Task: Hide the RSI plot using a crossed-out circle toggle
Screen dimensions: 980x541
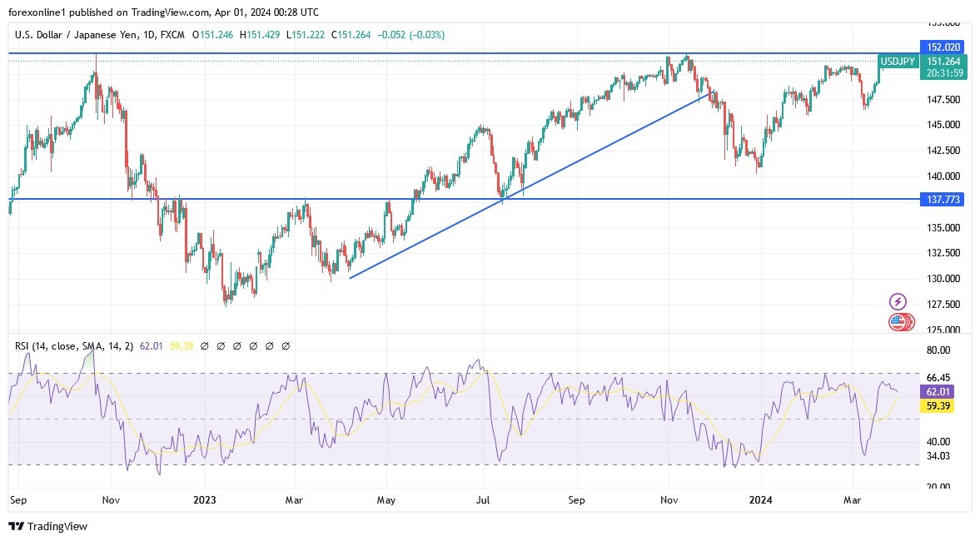Action: [x=205, y=345]
